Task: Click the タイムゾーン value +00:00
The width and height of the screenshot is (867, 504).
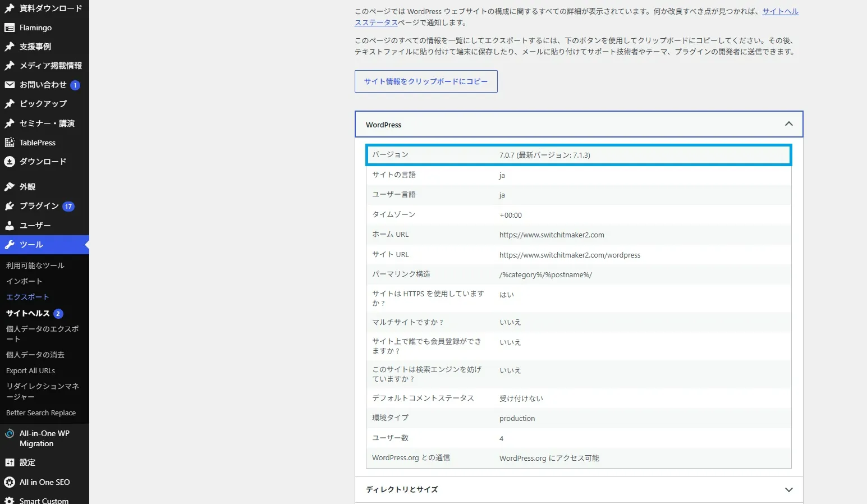Action: point(511,216)
